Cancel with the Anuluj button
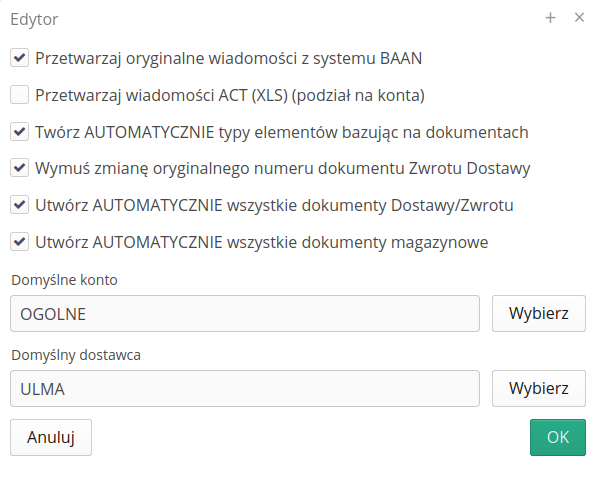This screenshot has height=489, width=594. click(x=51, y=437)
